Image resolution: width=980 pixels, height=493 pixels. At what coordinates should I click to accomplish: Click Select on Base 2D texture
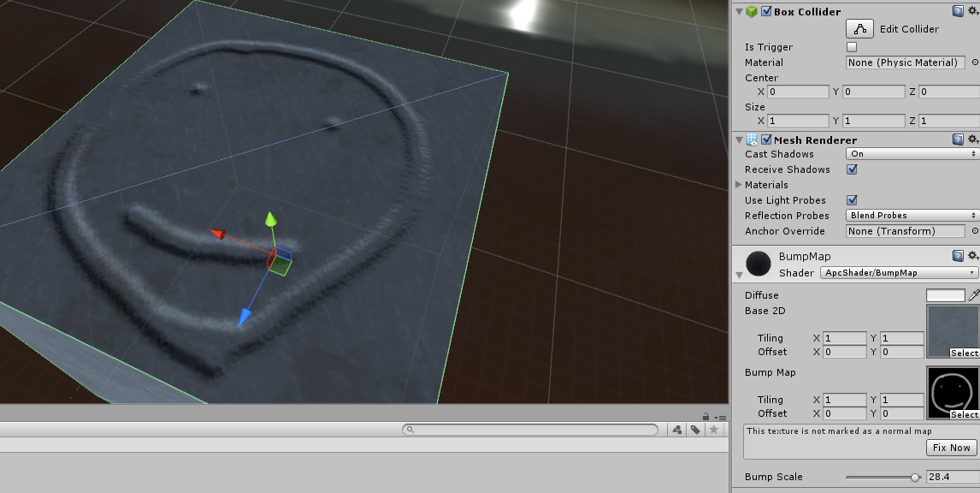[x=965, y=353]
